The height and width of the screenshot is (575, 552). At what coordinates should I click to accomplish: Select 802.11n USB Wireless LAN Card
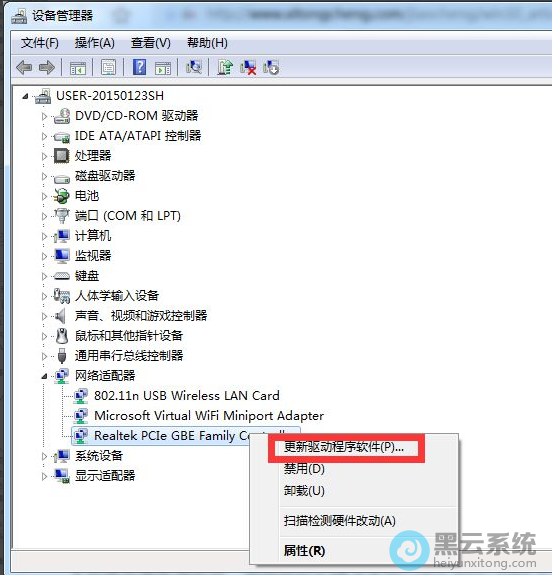[187, 396]
